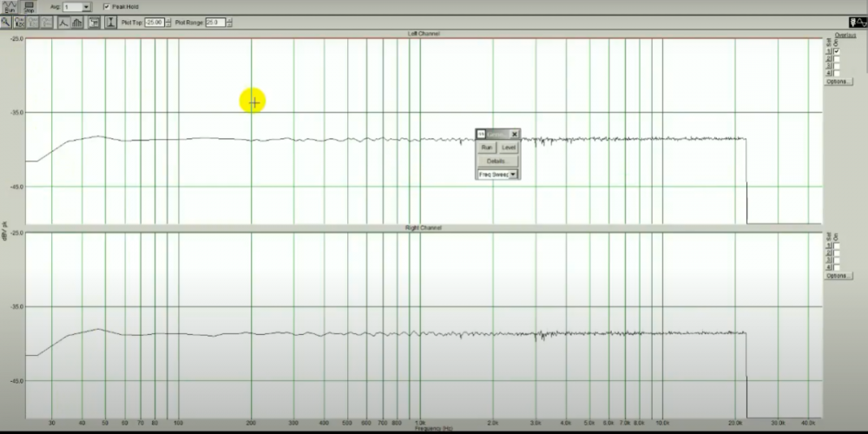
Task: Select the narrowband line spectrum icon
Action: point(63,22)
